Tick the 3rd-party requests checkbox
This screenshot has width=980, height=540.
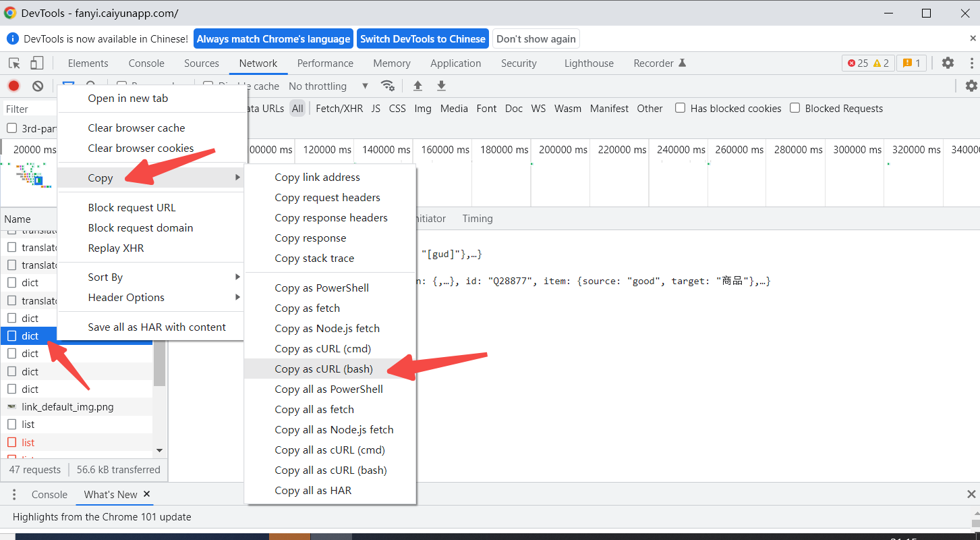coord(11,128)
